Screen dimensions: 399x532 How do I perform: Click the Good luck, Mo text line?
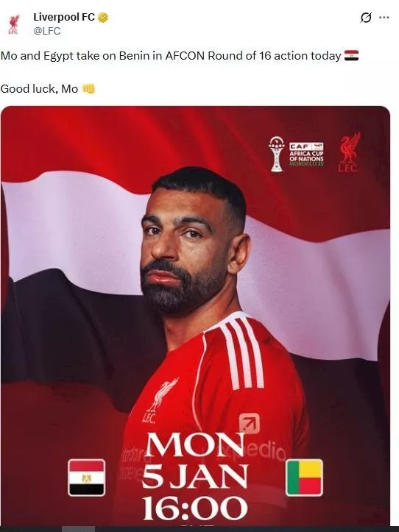40,89
